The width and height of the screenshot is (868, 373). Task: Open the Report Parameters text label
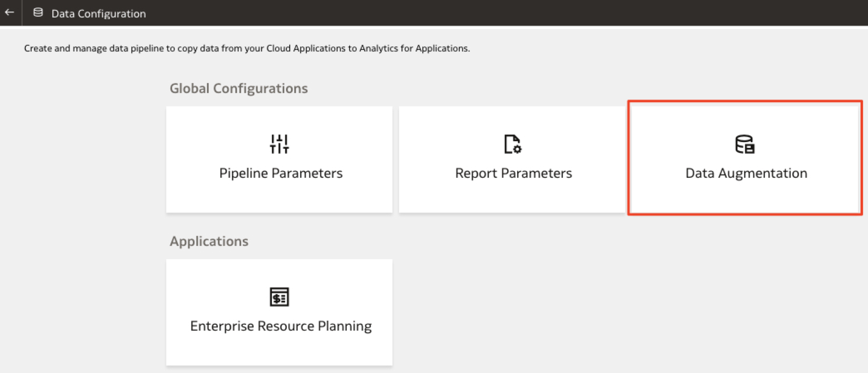513,173
